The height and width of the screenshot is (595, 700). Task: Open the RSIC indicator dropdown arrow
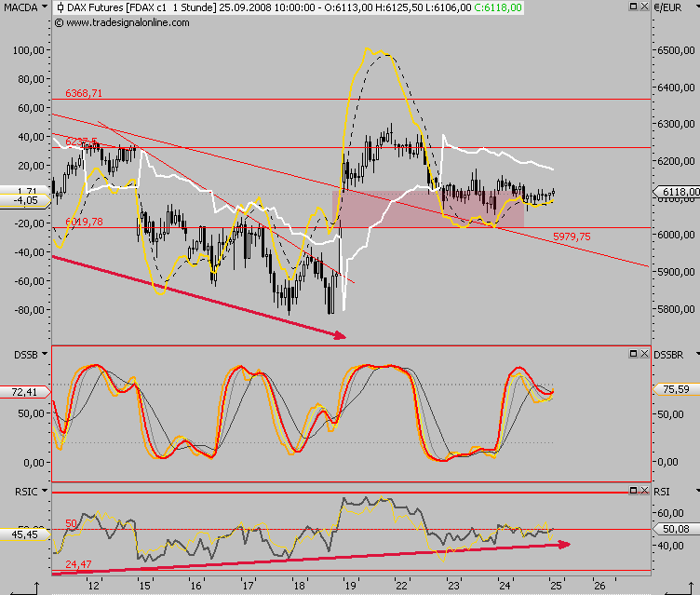click(45, 491)
